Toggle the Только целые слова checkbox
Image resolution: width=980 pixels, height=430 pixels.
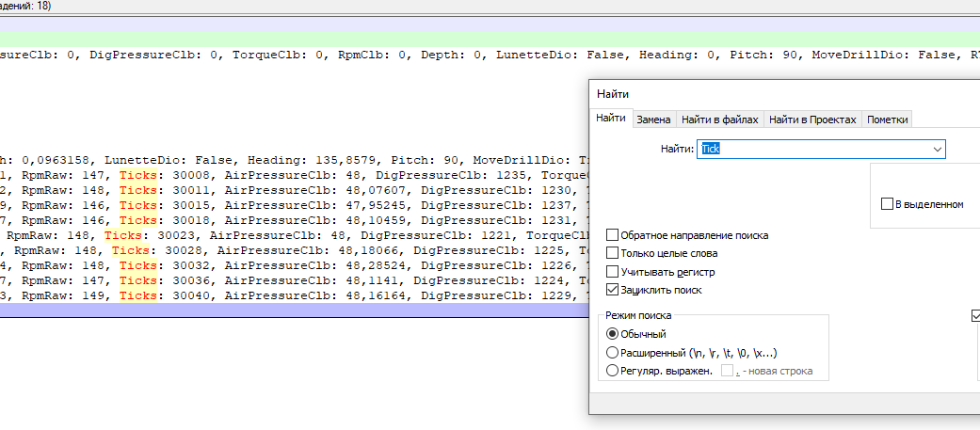pyautogui.click(x=614, y=253)
